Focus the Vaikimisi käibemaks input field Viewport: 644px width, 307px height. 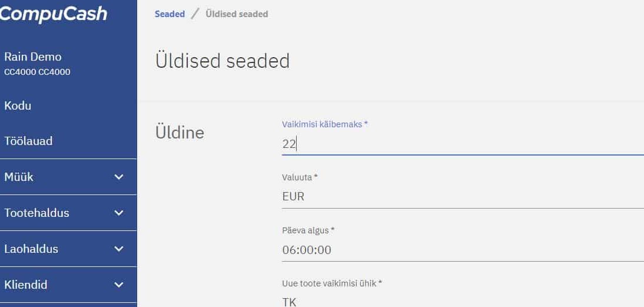click(459, 144)
